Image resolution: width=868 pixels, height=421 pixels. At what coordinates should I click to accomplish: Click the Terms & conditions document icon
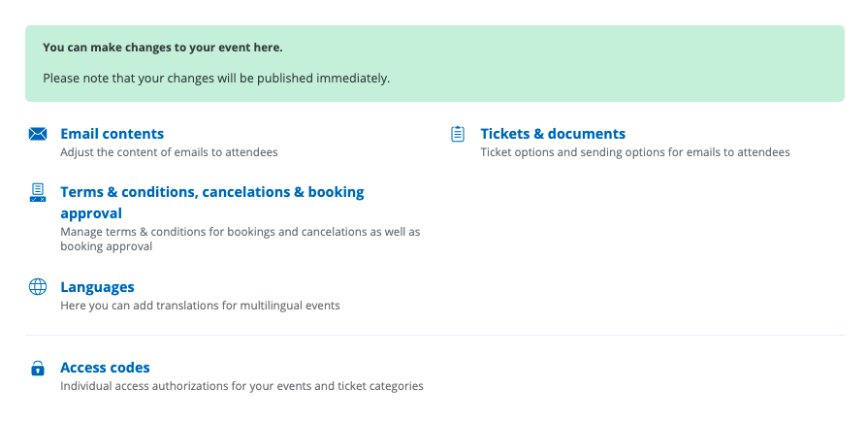point(38,192)
